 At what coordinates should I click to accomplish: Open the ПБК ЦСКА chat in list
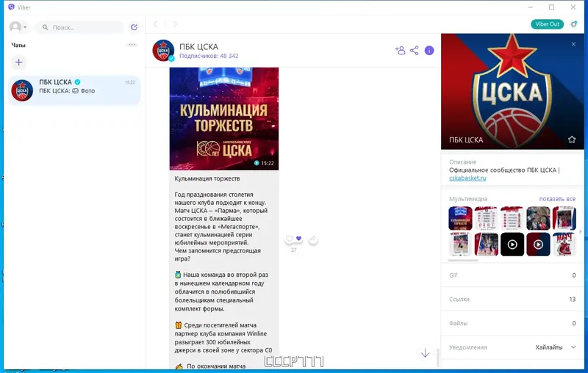74,90
